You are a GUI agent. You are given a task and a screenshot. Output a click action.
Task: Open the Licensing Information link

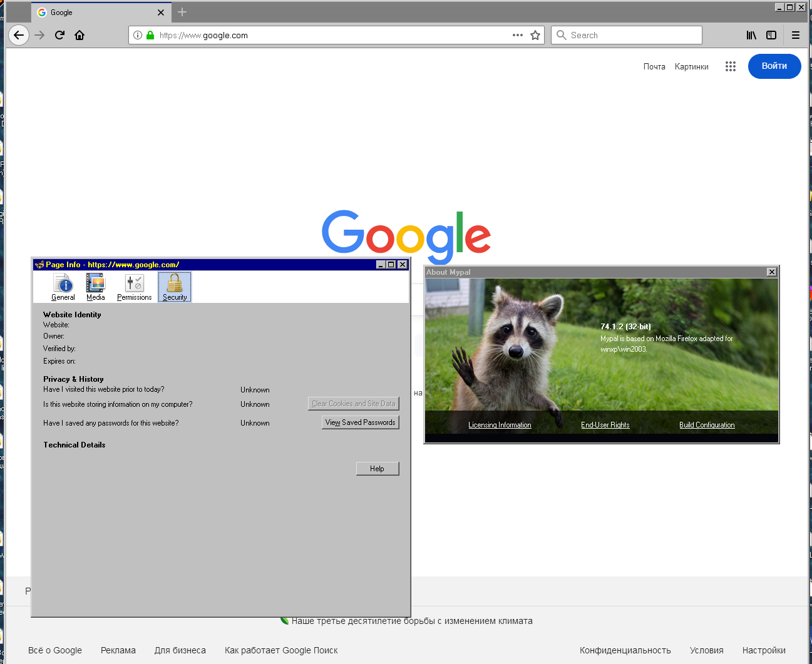(500, 425)
